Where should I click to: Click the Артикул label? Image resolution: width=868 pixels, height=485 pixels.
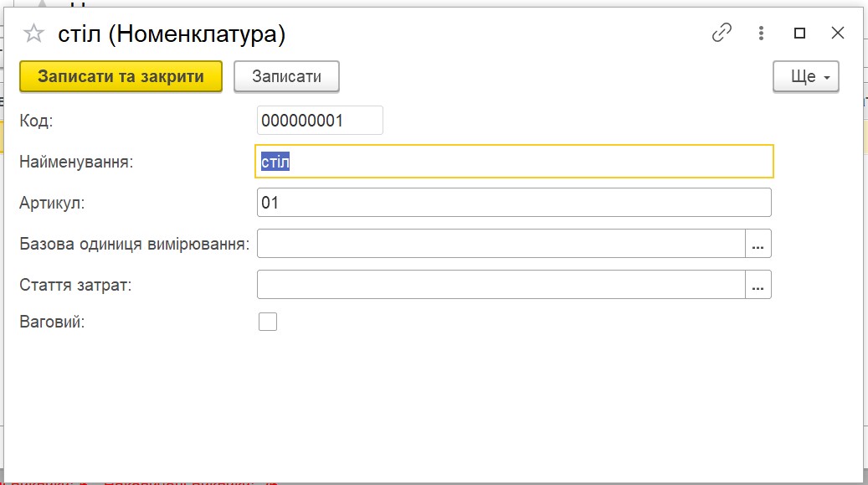(52, 203)
